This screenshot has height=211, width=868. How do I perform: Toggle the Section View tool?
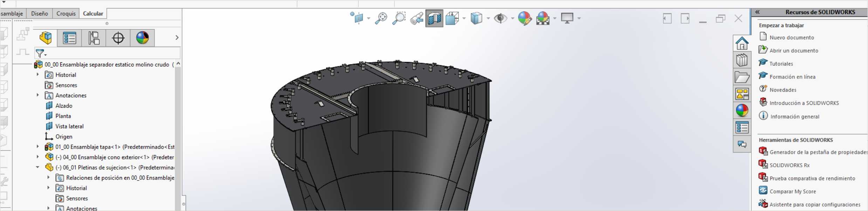[x=434, y=18]
